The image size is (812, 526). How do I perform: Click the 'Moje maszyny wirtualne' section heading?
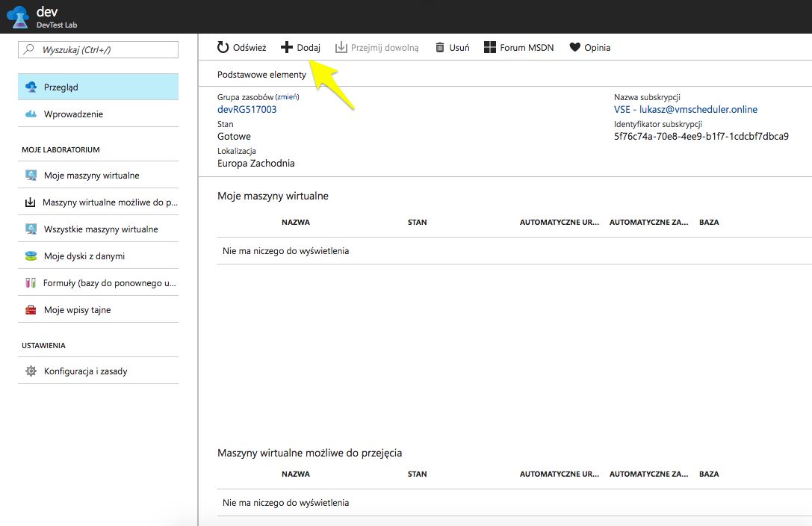click(x=273, y=196)
